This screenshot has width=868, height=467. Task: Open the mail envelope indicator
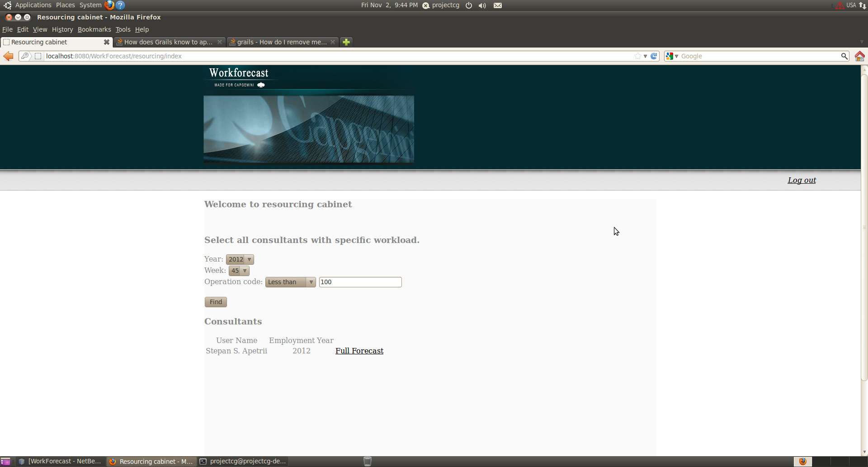(497, 5)
